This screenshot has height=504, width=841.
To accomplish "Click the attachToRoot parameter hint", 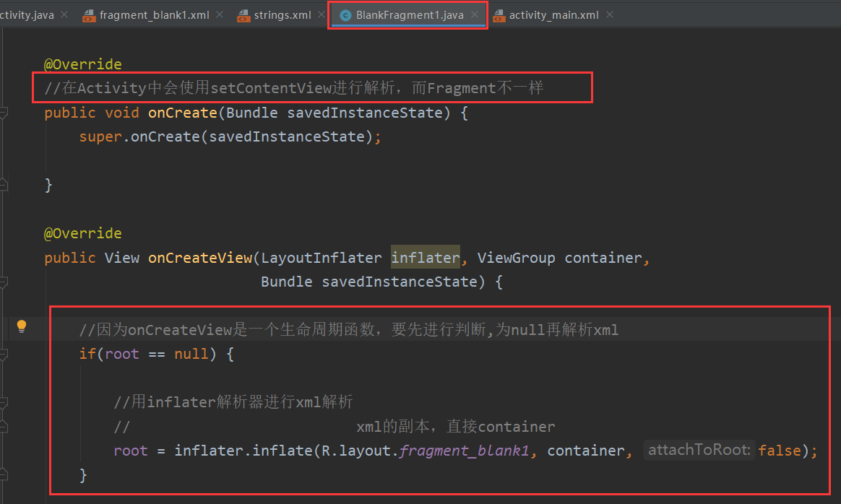I will [x=699, y=449].
